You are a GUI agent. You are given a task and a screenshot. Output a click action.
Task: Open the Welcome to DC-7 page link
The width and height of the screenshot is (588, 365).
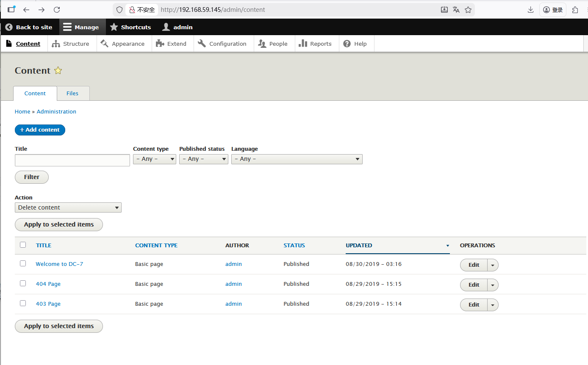coord(59,264)
